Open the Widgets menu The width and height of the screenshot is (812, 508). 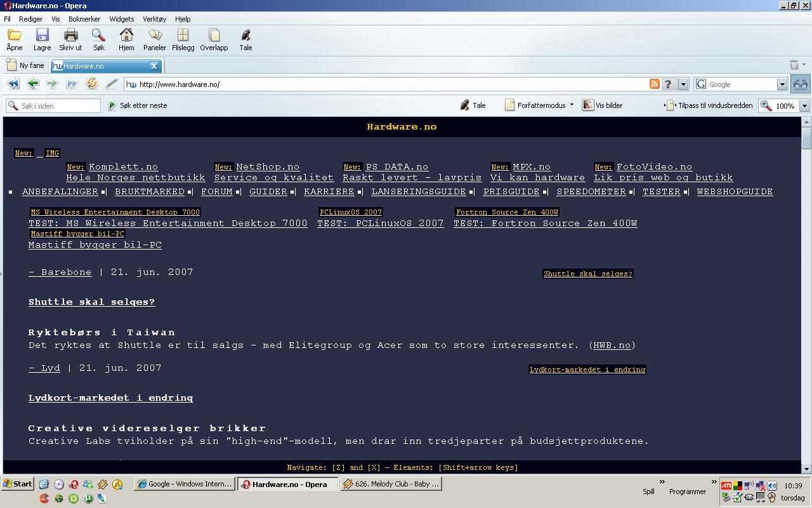(121, 19)
